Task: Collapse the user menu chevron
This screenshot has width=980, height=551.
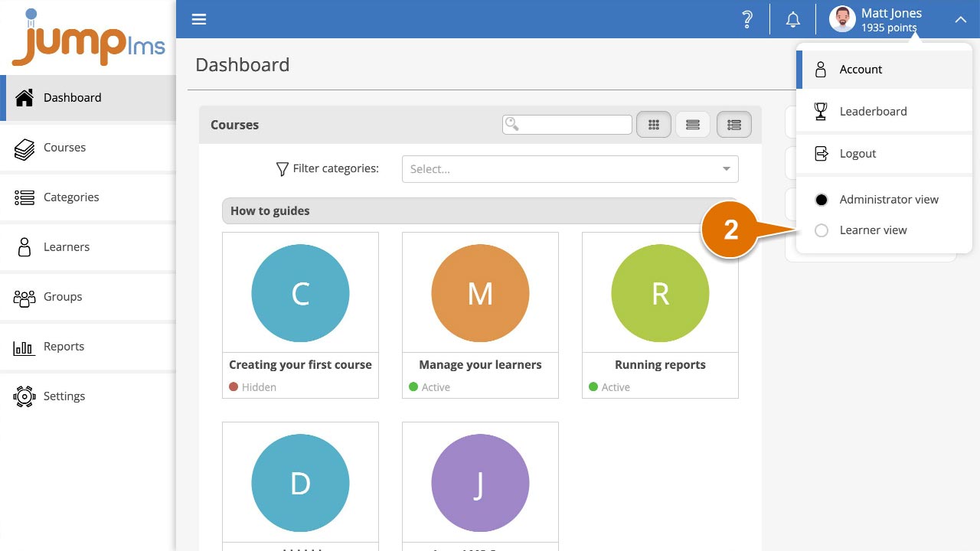Action: (960, 20)
